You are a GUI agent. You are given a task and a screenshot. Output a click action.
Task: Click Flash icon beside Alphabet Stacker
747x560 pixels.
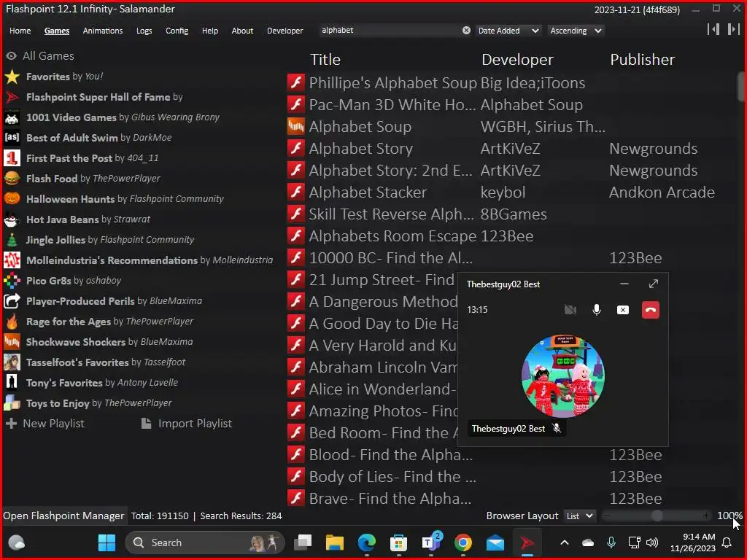point(296,192)
